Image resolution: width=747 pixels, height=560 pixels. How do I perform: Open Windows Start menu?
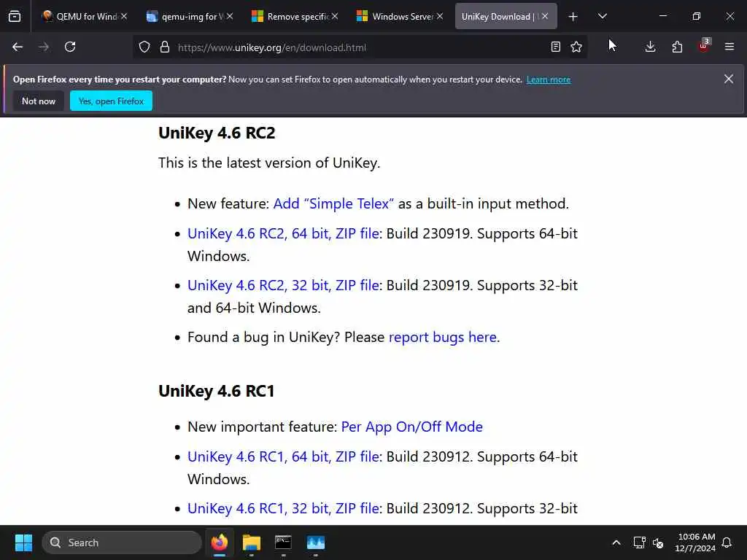pos(23,542)
